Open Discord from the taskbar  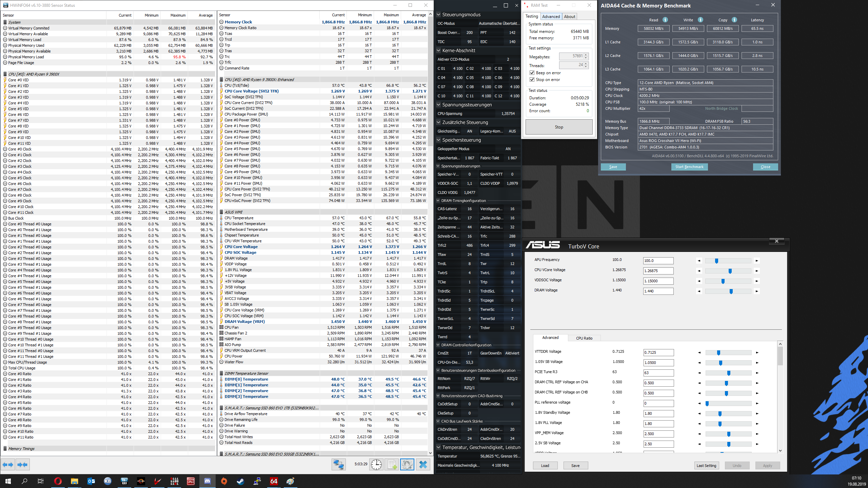(208, 481)
